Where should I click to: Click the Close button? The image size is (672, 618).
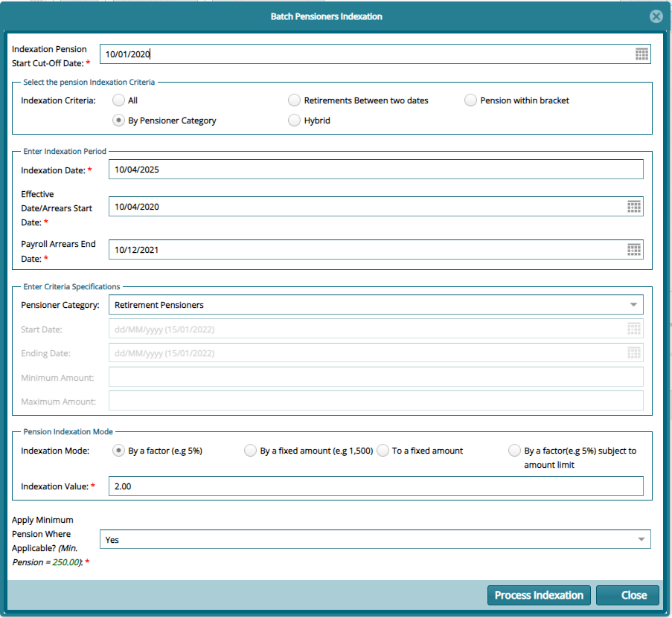coord(627,595)
